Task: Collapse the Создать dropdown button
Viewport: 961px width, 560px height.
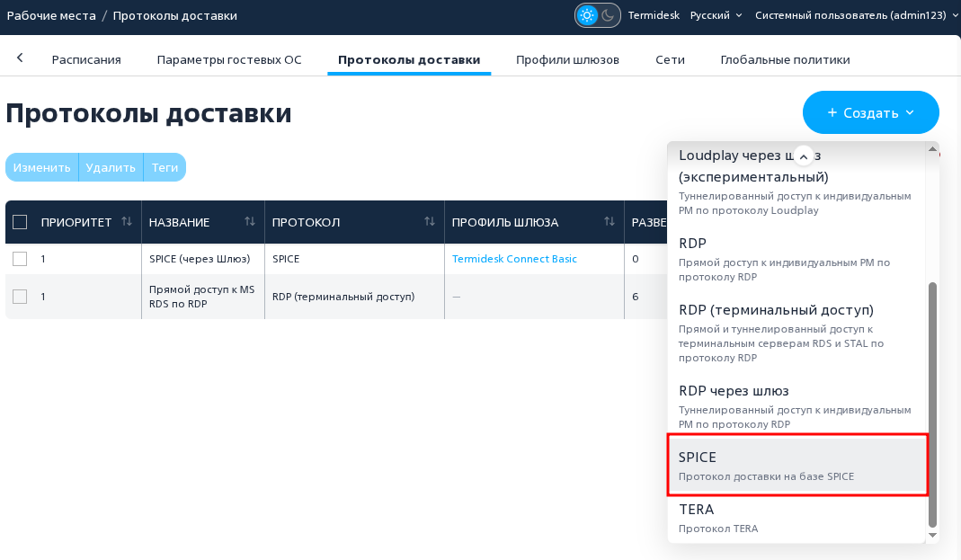Action: point(871,112)
